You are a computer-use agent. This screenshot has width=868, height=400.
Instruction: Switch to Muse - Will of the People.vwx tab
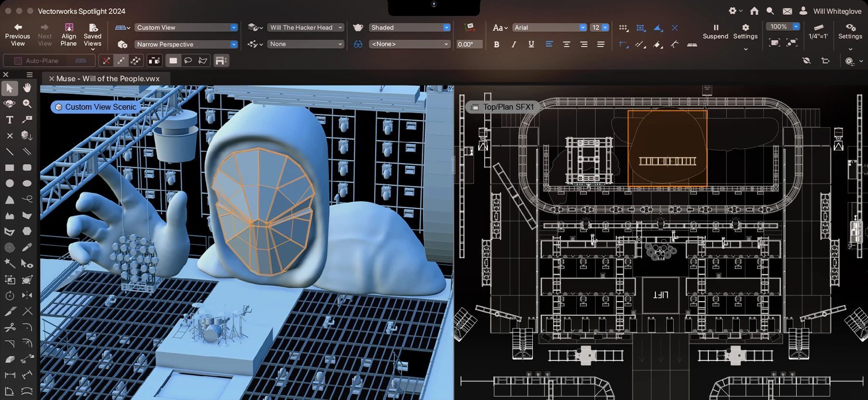108,79
